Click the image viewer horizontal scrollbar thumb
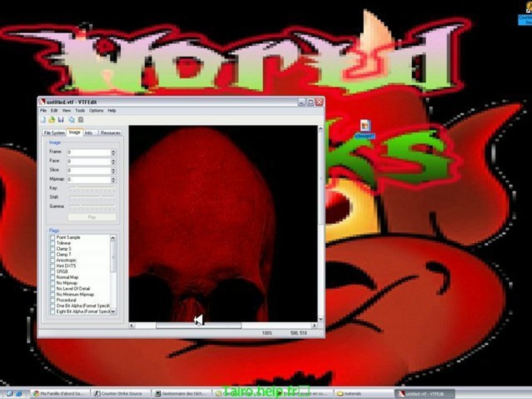Viewport: 532px width, 399px height. 199,325
